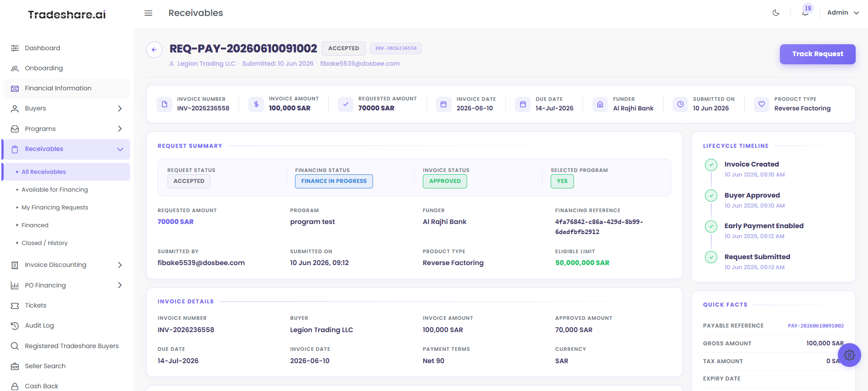Click the ACCEPTED status badge by title

click(343, 48)
